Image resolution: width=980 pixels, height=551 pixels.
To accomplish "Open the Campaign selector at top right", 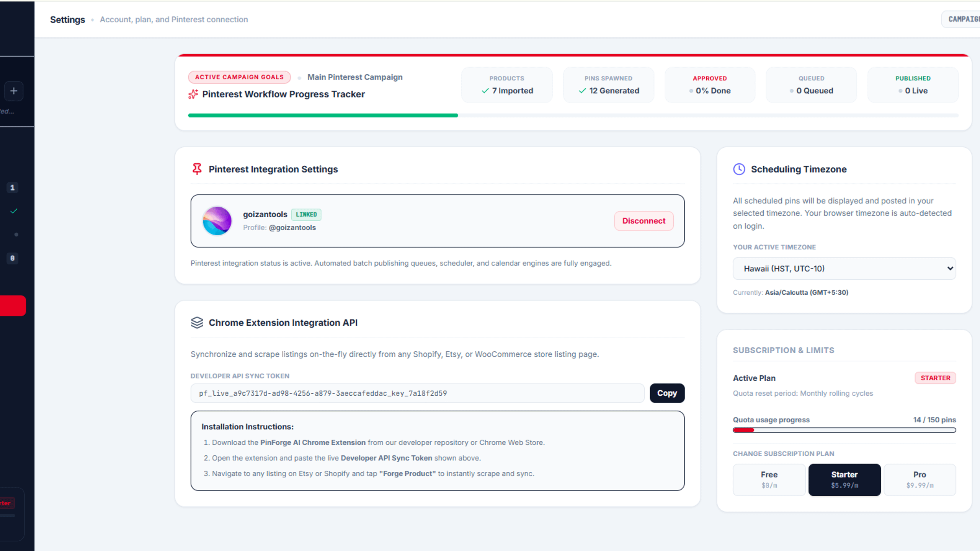I will [x=961, y=19].
